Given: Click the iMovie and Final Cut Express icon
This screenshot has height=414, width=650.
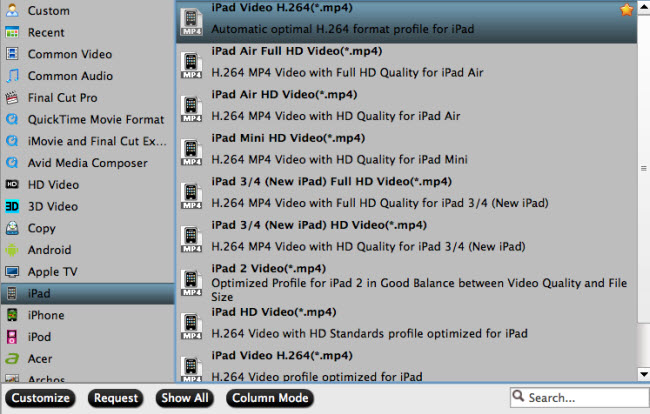Looking at the screenshot, I should 12,141.
